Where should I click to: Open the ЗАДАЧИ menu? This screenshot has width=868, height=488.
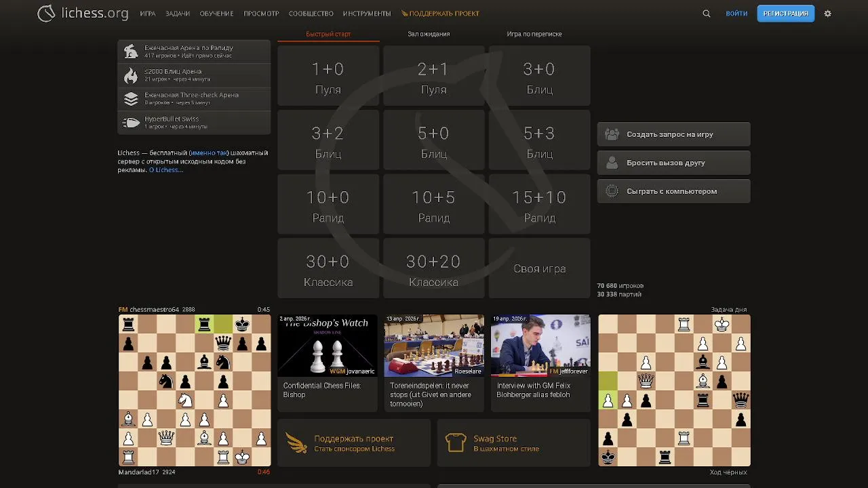(178, 14)
